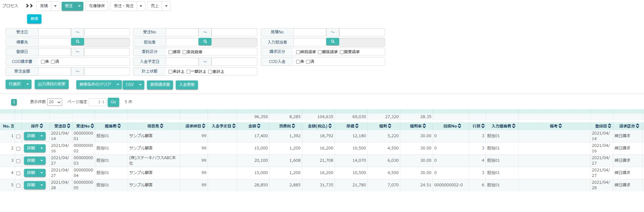Go to page 1 of results

(14, 102)
